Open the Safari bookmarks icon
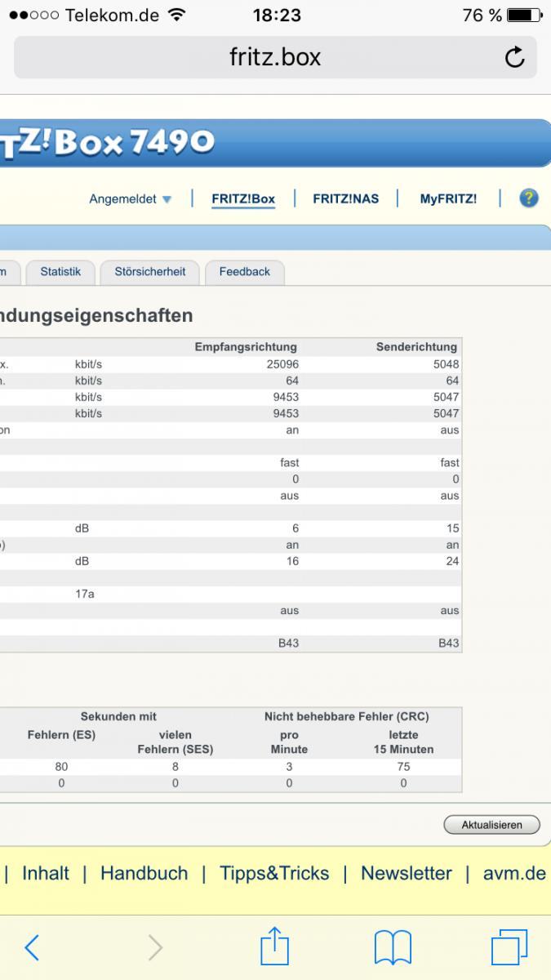551x980 pixels. pos(393,948)
